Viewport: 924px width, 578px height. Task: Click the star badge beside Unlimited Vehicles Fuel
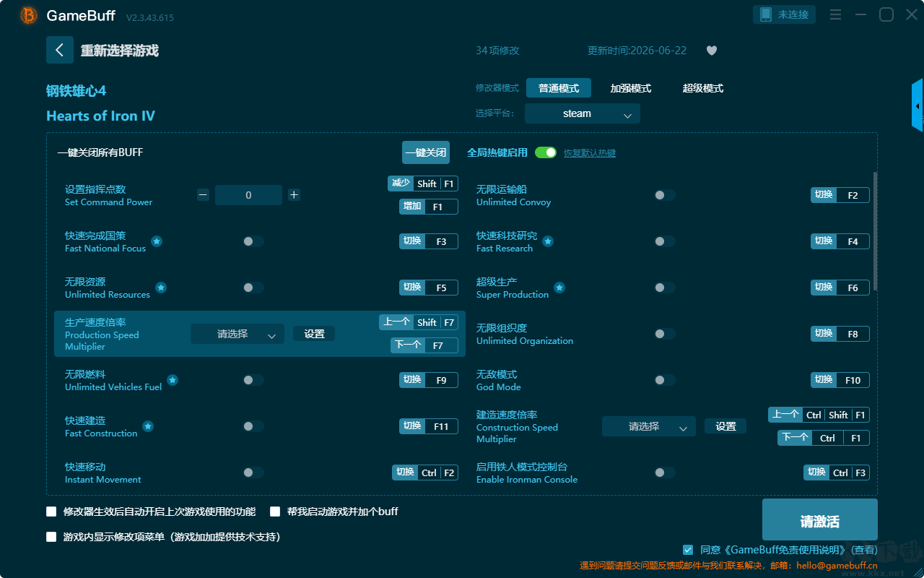click(x=173, y=380)
